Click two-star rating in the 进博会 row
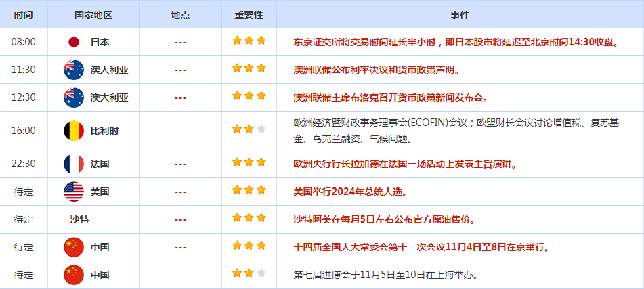Viewport: 644px width, 289px height. (x=249, y=273)
